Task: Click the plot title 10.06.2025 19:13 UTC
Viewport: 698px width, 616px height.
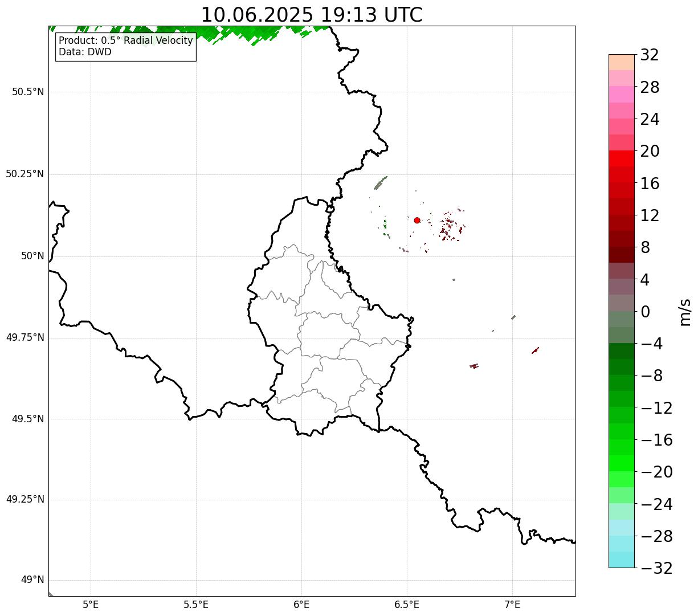Action: [312, 15]
